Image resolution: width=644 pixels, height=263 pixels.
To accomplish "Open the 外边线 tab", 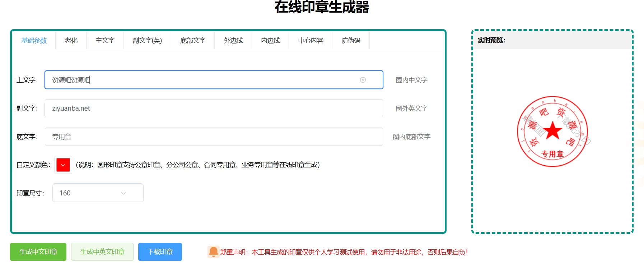I will coord(233,41).
